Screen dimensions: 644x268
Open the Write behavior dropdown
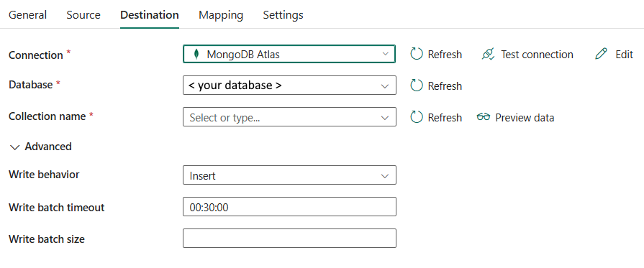[289, 175]
